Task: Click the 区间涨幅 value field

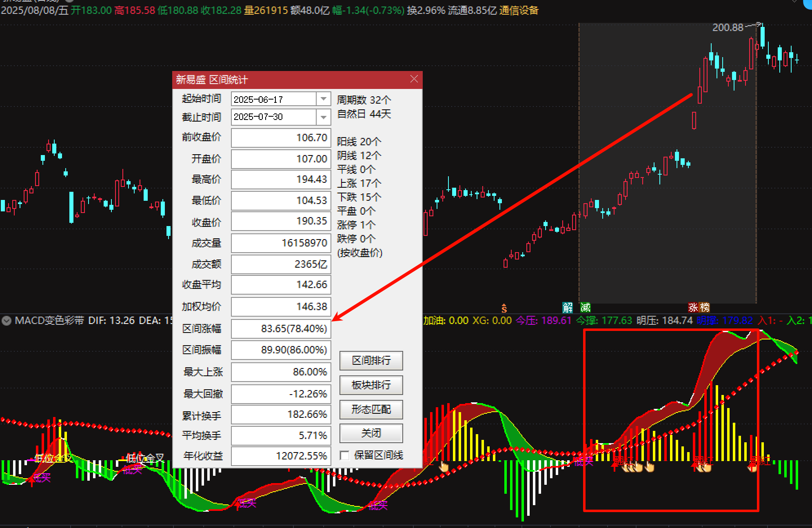Action: 281,328
